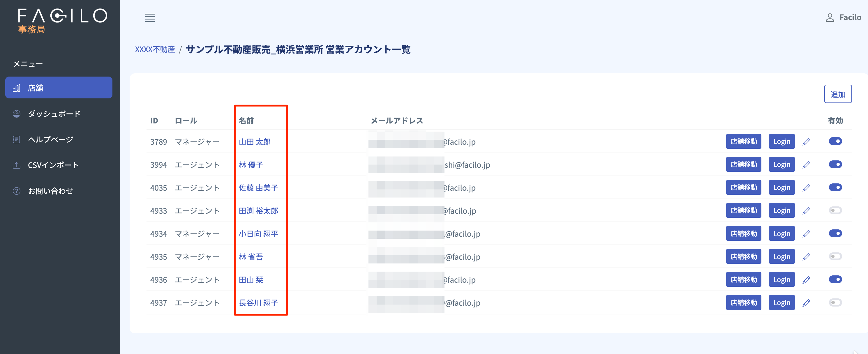Open the 林 優子 name link
Image resolution: width=868 pixels, height=354 pixels.
251,165
